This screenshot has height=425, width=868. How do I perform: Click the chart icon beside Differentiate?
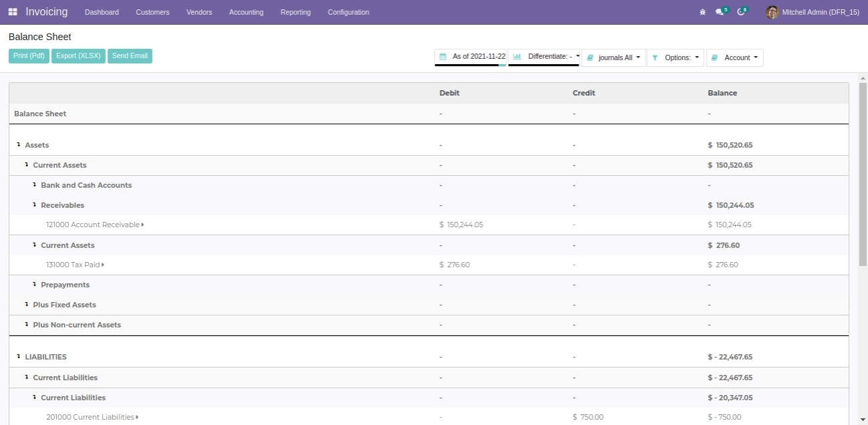coord(517,57)
